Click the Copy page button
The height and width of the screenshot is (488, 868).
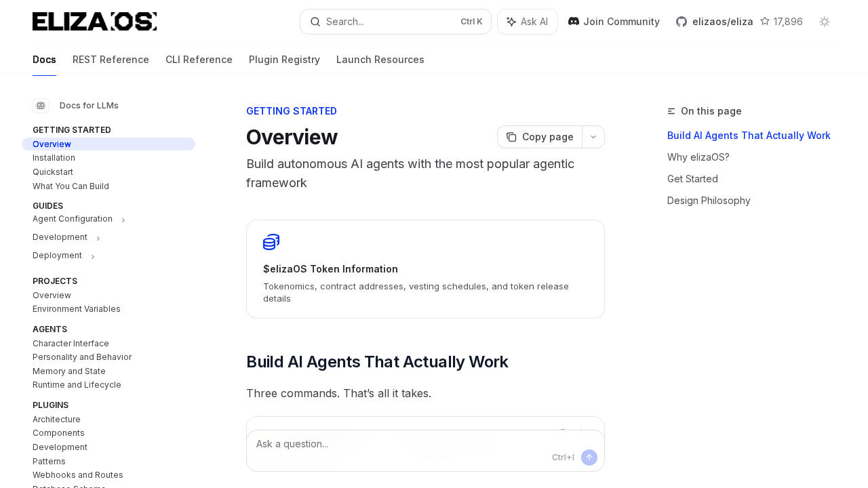pos(540,137)
